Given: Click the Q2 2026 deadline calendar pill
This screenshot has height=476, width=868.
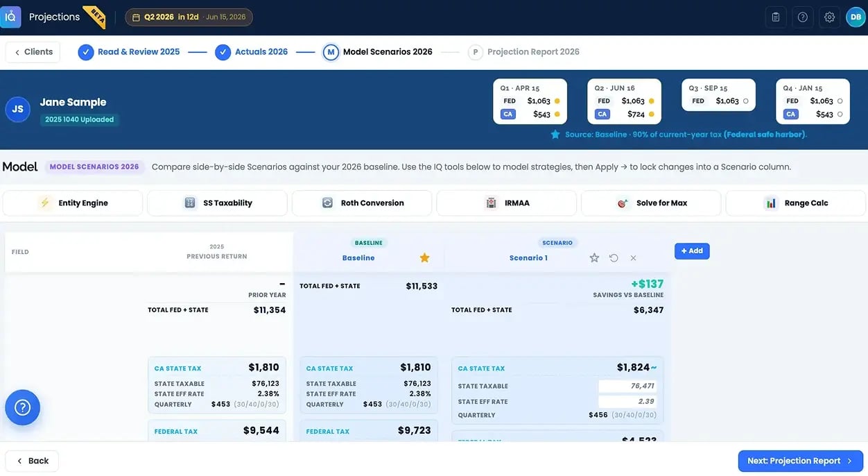Looking at the screenshot, I should click(x=189, y=17).
